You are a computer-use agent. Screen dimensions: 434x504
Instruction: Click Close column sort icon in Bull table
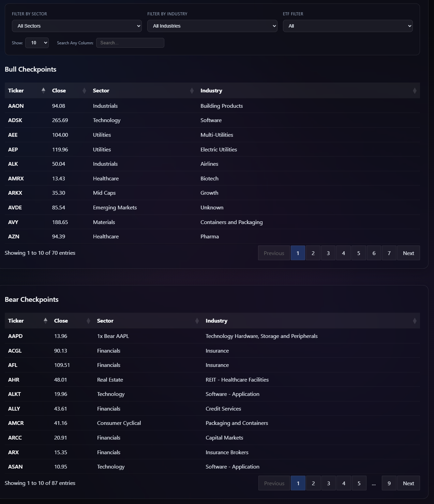84,91
